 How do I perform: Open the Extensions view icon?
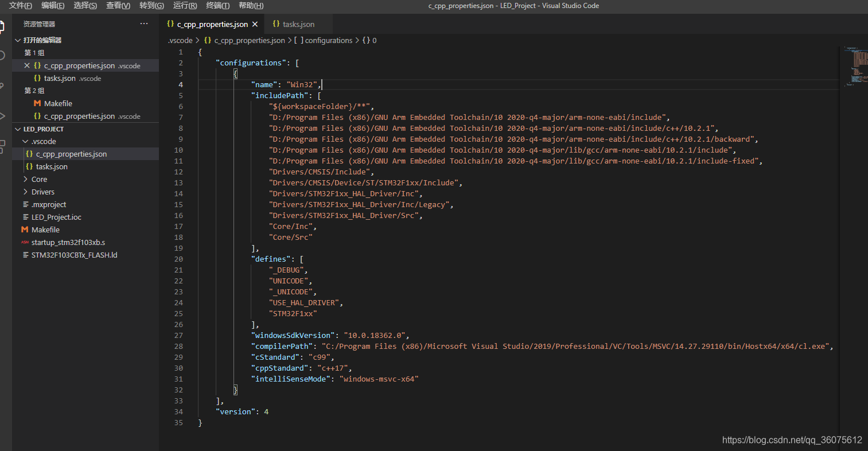click(2, 146)
